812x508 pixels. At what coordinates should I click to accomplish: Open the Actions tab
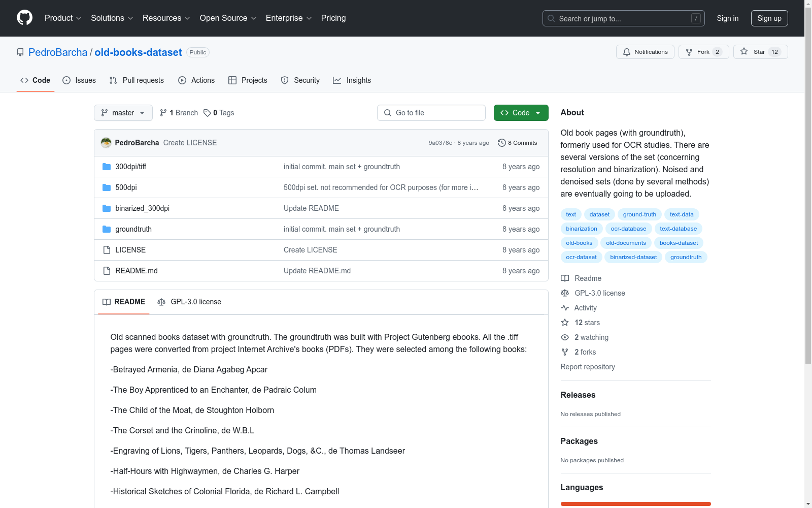196,80
